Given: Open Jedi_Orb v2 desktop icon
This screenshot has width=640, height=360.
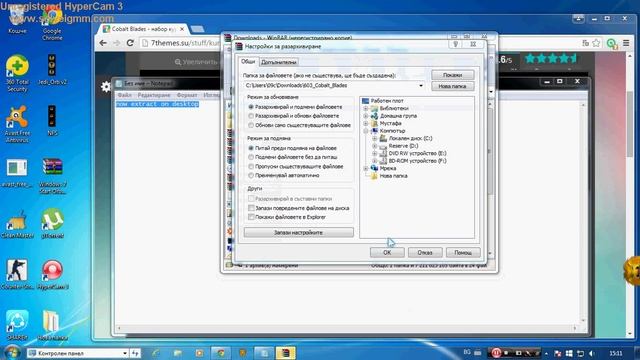Looking at the screenshot, I should (52, 70).
